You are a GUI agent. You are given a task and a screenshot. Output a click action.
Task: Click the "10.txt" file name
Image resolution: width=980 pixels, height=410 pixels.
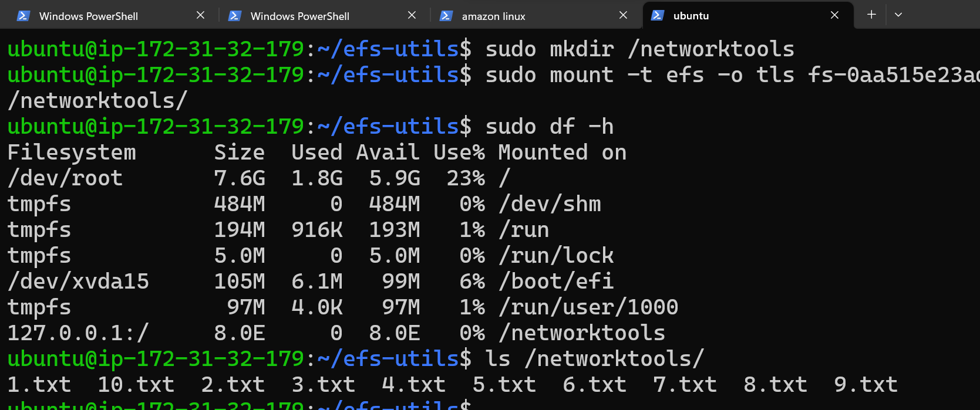click(136, 385)
